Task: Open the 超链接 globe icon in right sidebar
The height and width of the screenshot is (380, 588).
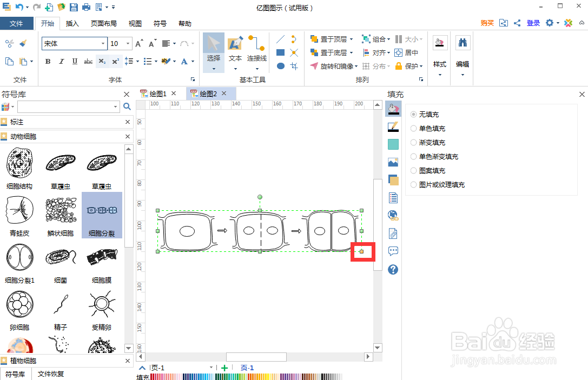Action: click(393, 215)
